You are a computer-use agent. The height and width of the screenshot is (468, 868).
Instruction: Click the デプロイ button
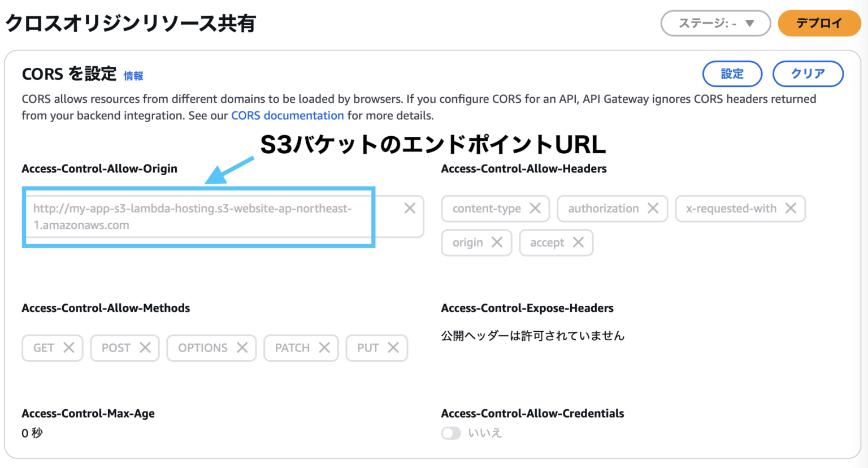pyautogui.click(x=819, y=23)
